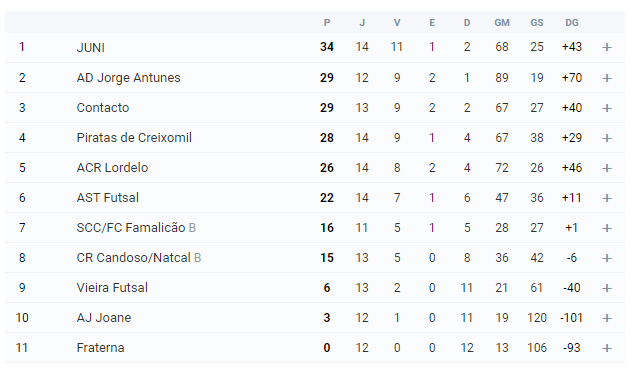
Task: Click plus icon next to AJ Joane
Action: pos(607,318)
